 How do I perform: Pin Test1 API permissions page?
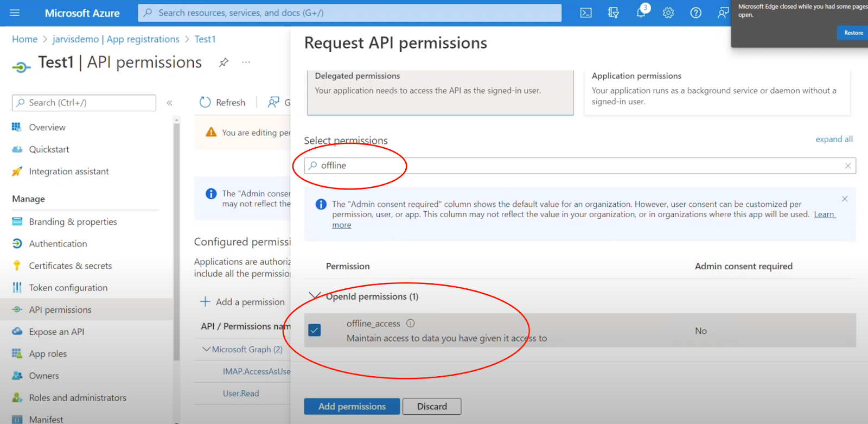pos(224,62)
